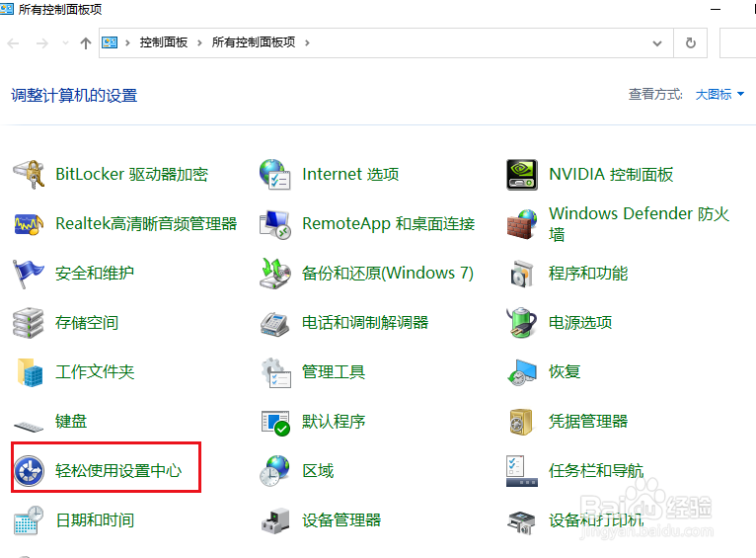Open the Realtek高清晰音频管理器 link
Image resolution: width=756 pixels, height=558 pixels.
point(147,224)
